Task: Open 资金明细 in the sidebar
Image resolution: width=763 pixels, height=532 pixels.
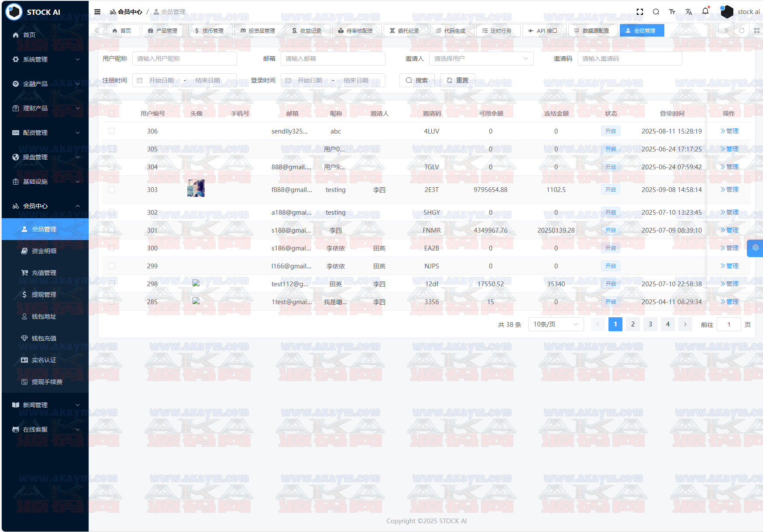Action: 44,251
